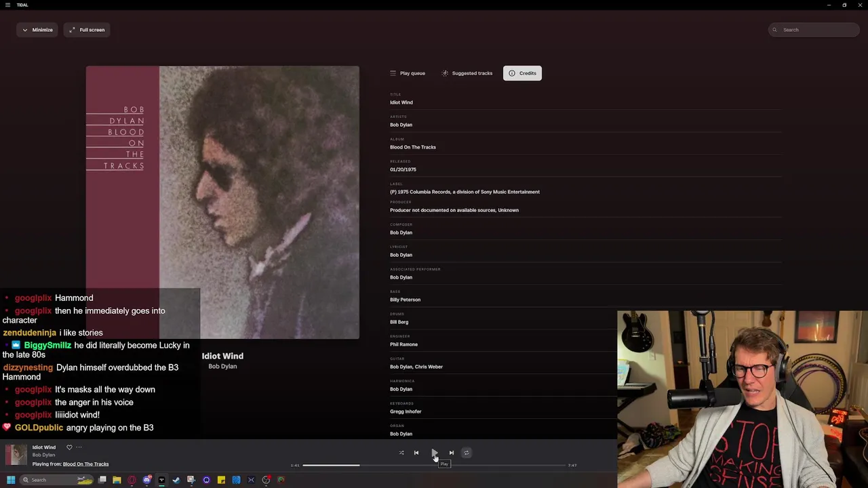Open Bob Dylan under Artists credits
868x488 pixels.
(401, 125)
